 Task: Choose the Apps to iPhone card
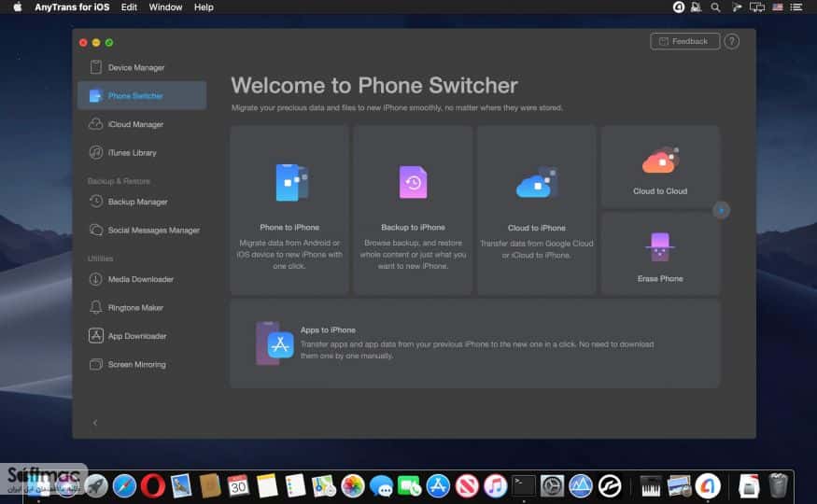tap(474, 343)
